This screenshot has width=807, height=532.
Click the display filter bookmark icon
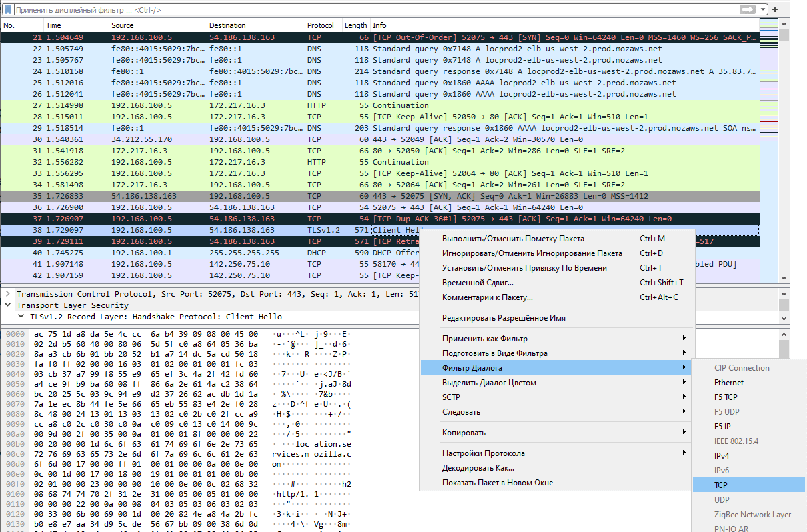click(x=9, y=10)
